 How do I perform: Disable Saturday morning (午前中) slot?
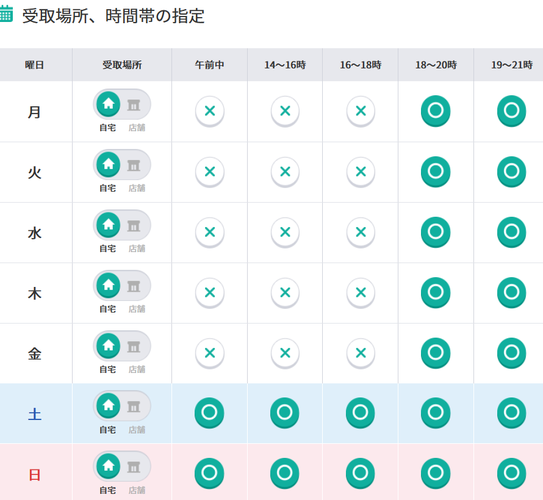tap(210, 413)
